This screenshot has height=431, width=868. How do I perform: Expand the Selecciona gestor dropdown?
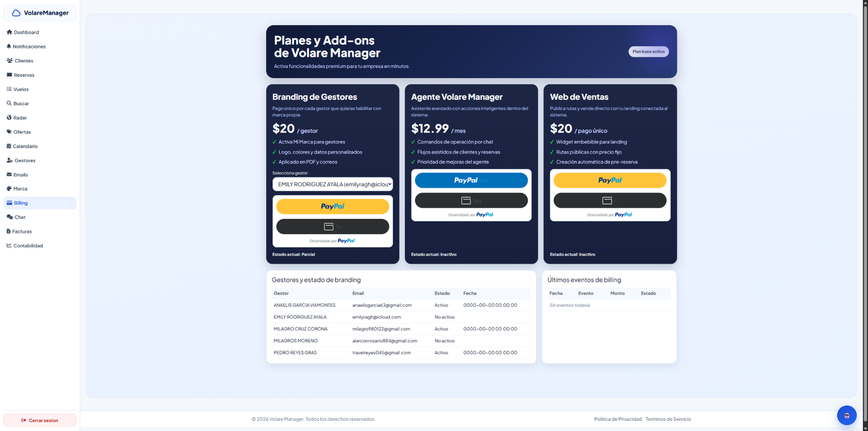point(333,184)
